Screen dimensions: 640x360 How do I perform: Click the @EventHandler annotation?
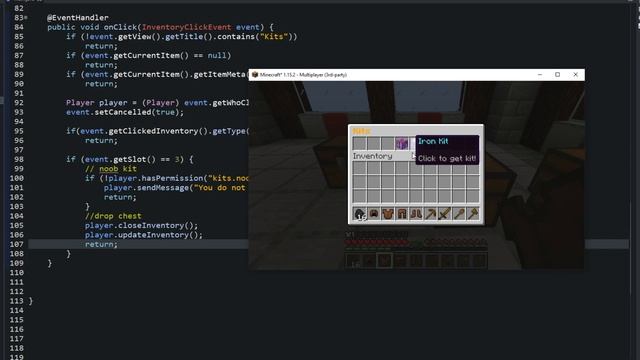pyautogui.click(x=78, y=18)
